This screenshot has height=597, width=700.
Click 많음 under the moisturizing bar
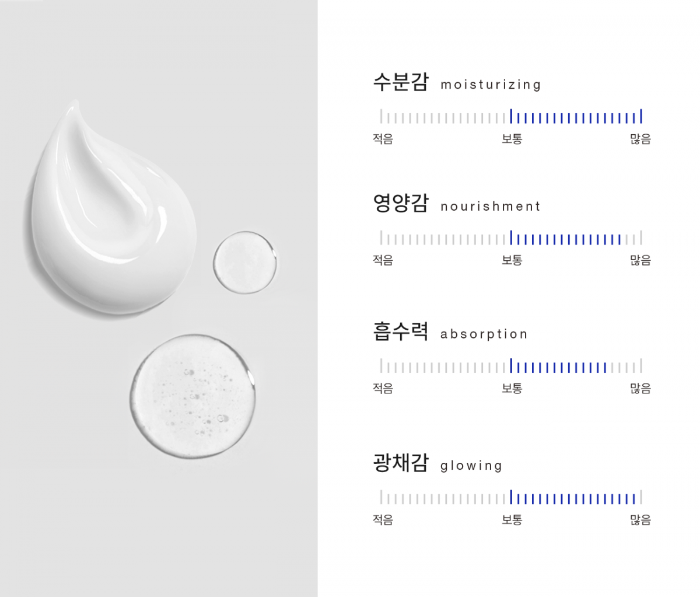tap(640, 139)
